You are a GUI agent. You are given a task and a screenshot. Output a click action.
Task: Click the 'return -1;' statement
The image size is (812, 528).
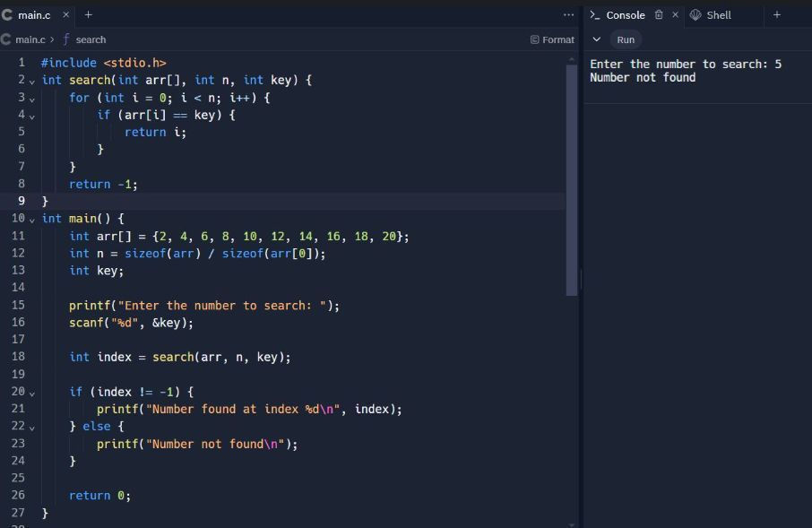click(x=103, y=185)
